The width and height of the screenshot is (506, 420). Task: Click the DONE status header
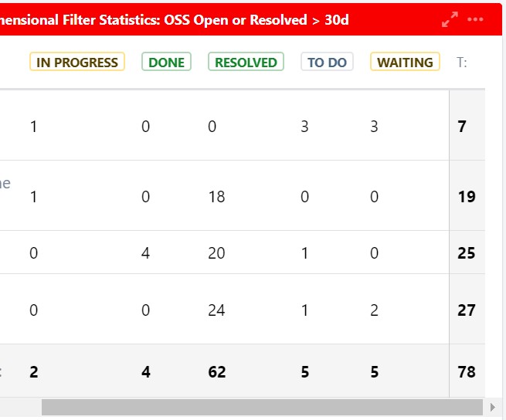point(166,62)
